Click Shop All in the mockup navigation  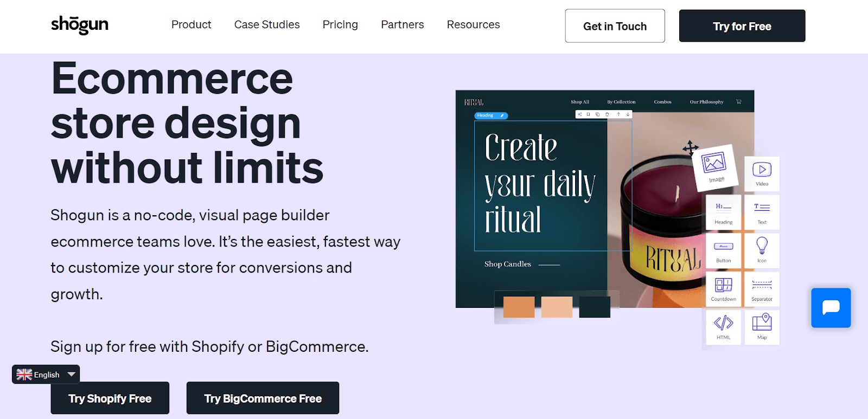click(x=580, y=102)
